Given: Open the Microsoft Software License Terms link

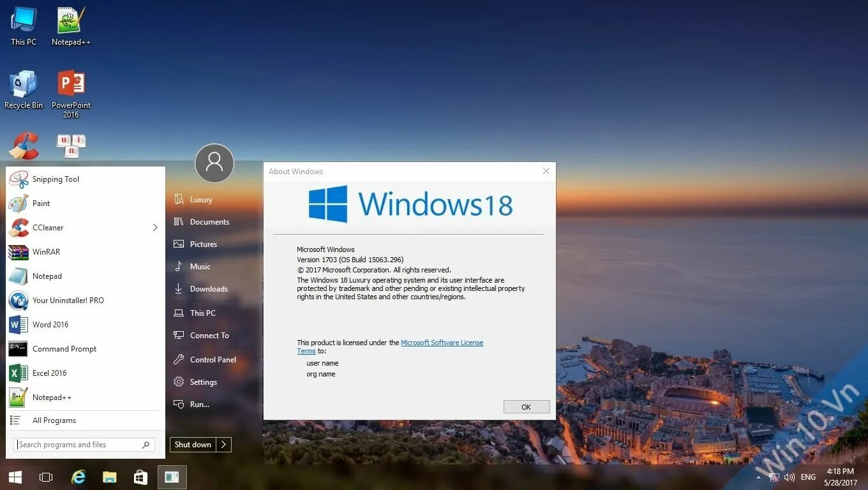Looking at the screenshot, I should [442, 343].
